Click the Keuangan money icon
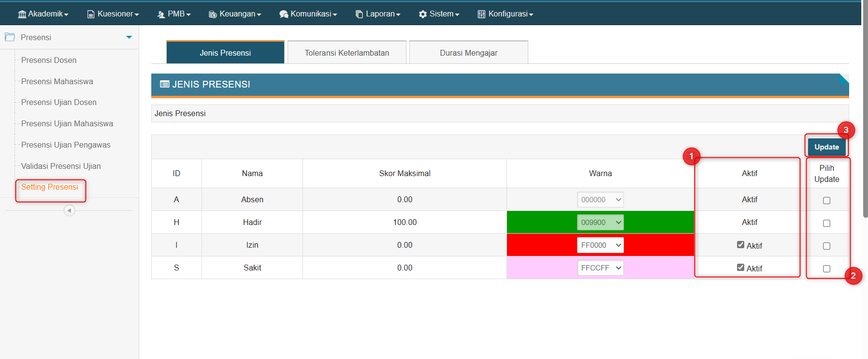This screenshot has width=868, height=359. point(212,14)
